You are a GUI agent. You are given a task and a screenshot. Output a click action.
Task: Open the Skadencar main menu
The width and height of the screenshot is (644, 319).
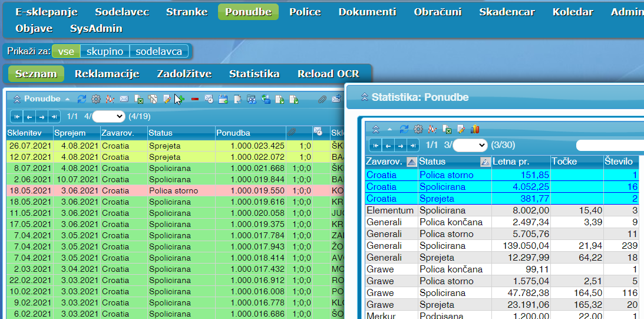[507, 12]
